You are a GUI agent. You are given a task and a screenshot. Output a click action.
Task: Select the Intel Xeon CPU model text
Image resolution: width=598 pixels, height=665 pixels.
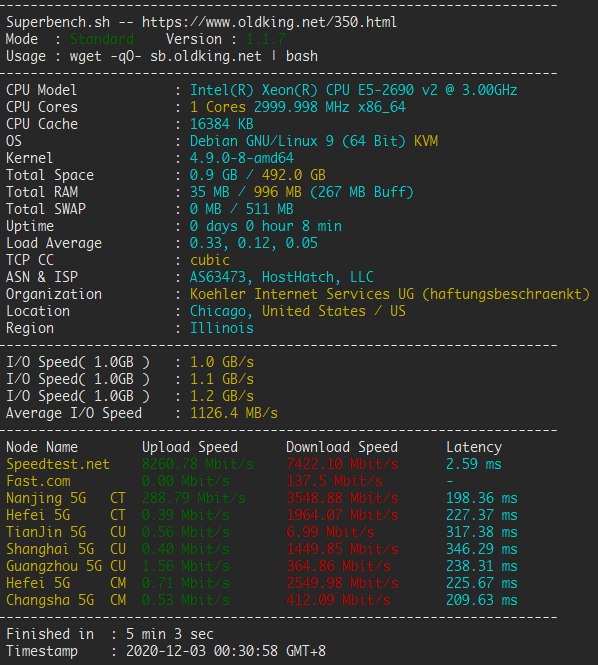[353, 90]
